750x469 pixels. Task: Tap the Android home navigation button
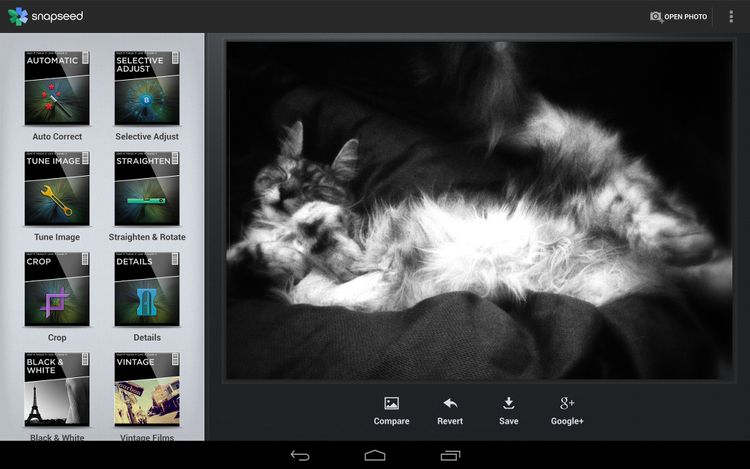tap(375, 455)
